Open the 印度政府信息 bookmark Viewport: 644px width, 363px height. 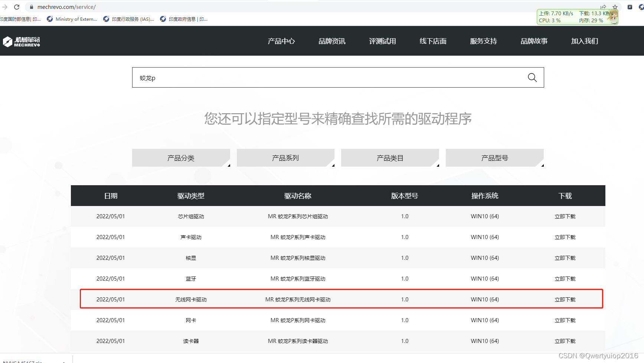[x=184, y=19]
